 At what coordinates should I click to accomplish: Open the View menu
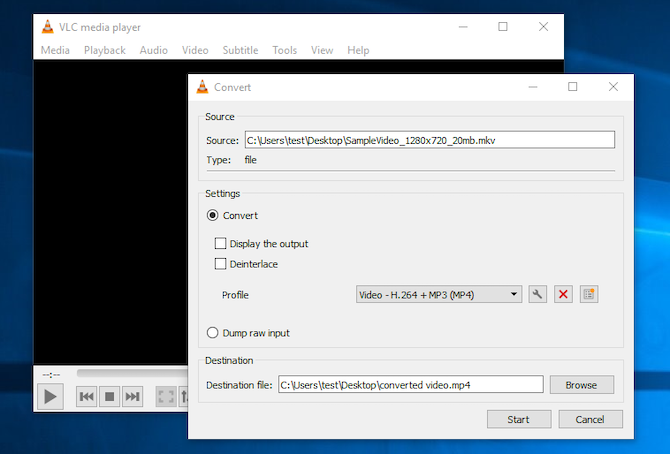(x=322, y=50)
